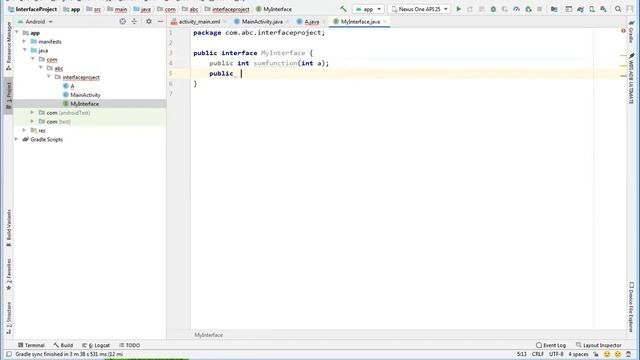
Task: Click the src breadcrumb in navigation bar
Action: tap(94, 9)
